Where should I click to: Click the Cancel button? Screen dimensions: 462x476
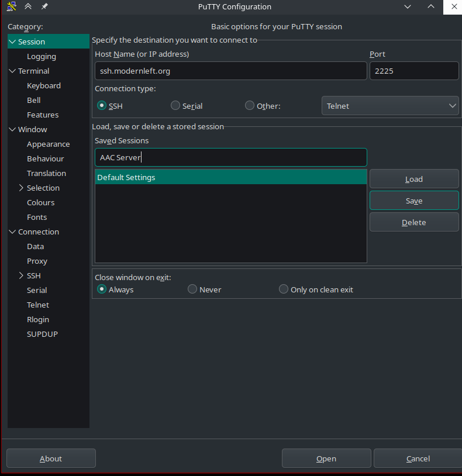pos(418,458)
